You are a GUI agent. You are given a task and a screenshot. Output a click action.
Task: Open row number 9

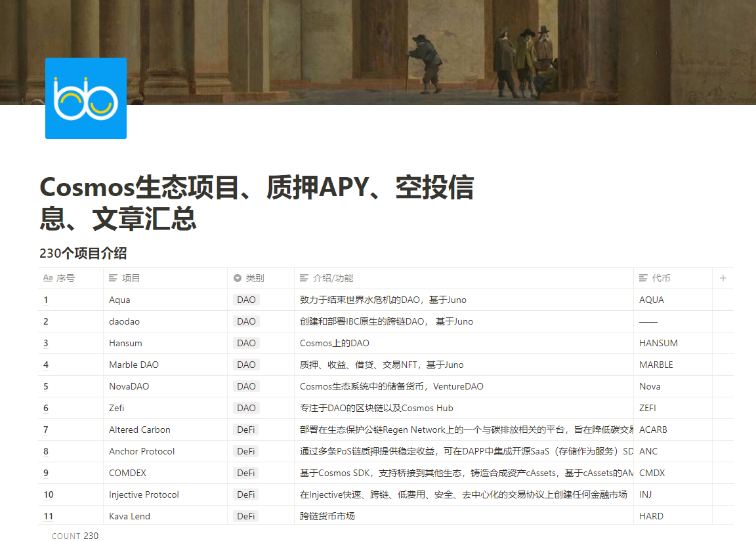coord(46,473)
